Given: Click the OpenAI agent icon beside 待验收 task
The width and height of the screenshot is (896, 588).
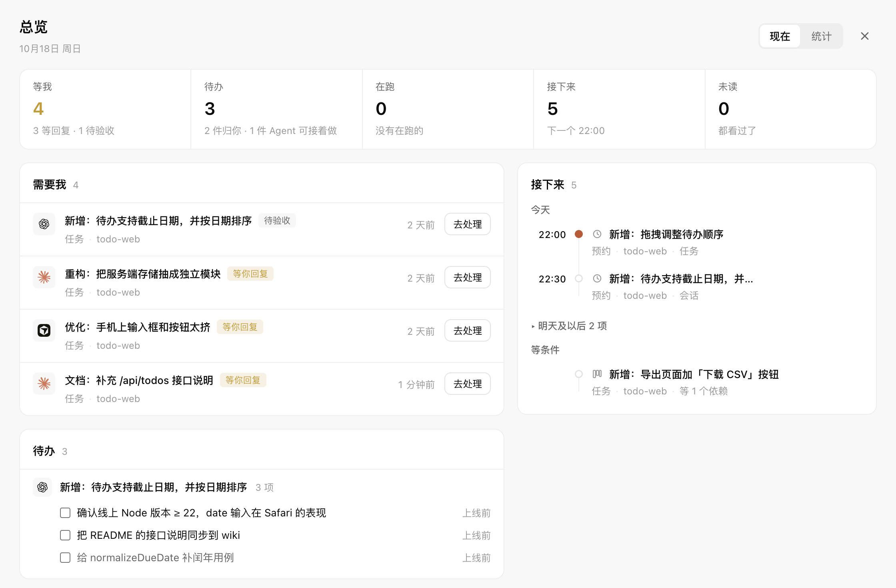Looking at the screenshot, I should (44, 224).
